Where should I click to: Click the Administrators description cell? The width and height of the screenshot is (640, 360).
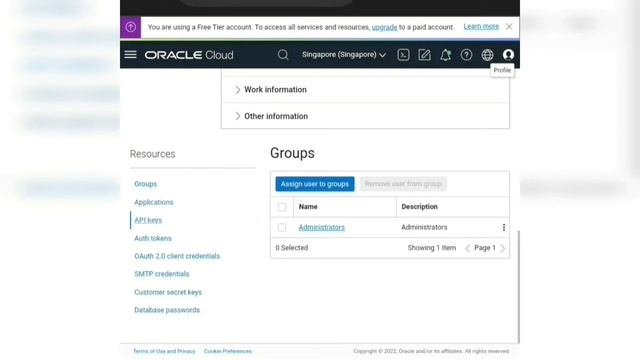424,227
